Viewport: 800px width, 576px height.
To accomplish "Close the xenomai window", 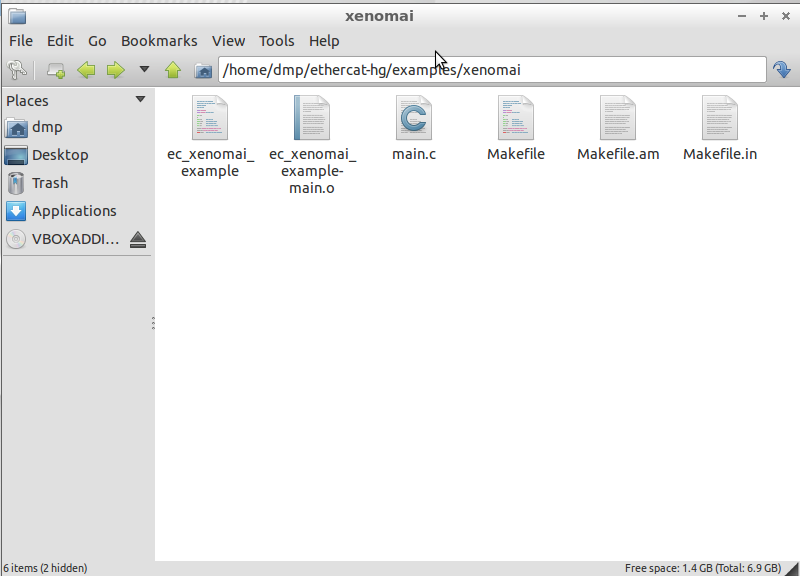I will 786,16.
